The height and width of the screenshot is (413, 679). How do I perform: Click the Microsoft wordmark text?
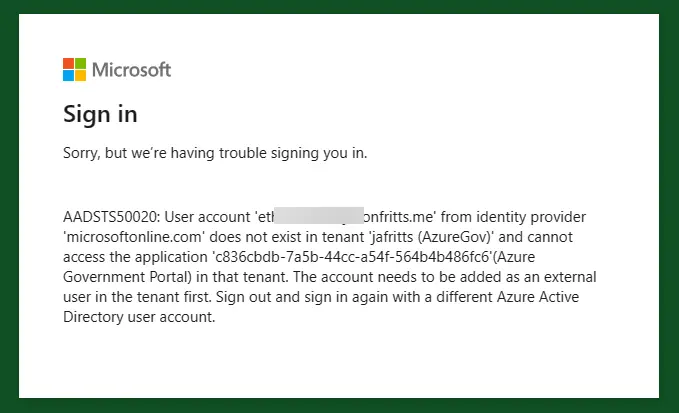131,70
